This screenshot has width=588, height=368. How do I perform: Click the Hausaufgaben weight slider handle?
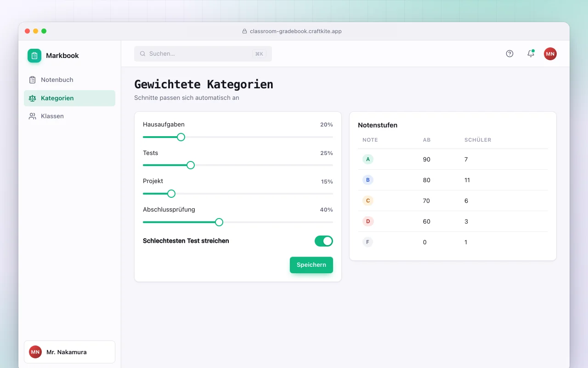(x=181, y=137)
